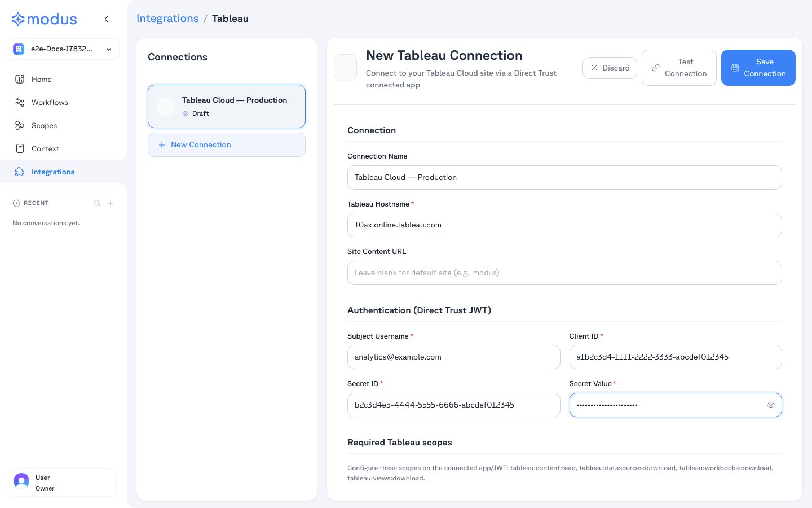Image resolution: width=812 pixels, height=508 pixels.
Task: Open the User Owner profile card
Action: (62, 483)
